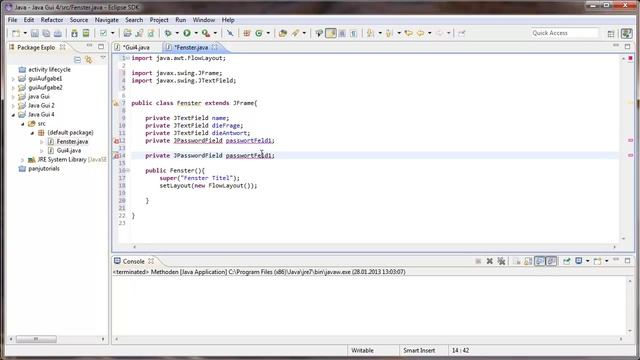
Task: Click Remove All Terminated Launches icon
Action: pos(501,261)
